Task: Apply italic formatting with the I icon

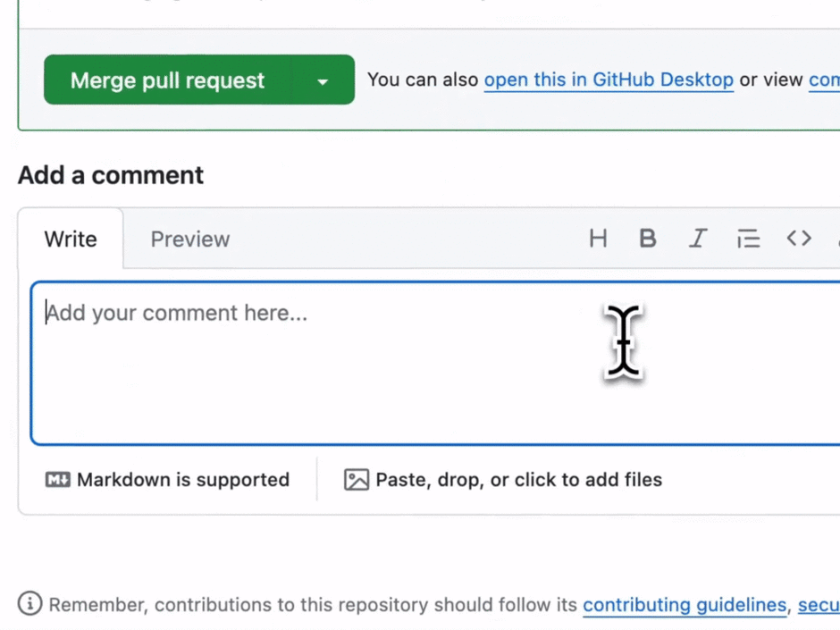Action: click(x=698, y=239)
